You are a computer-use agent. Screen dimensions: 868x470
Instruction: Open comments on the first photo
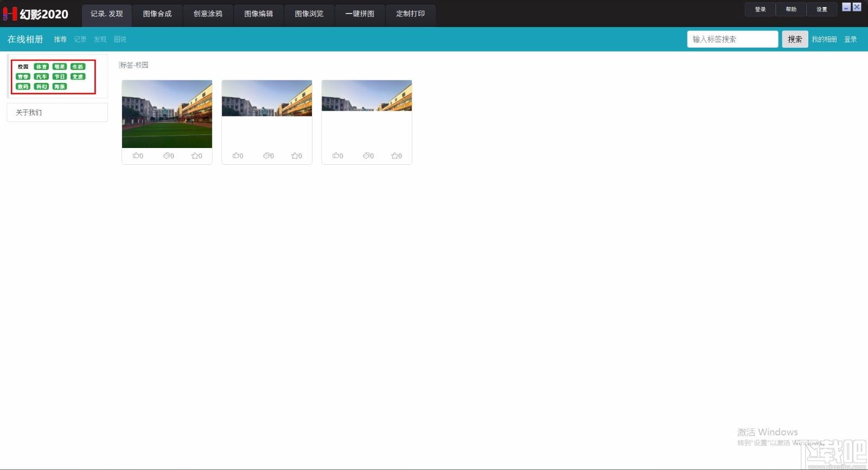168,156
